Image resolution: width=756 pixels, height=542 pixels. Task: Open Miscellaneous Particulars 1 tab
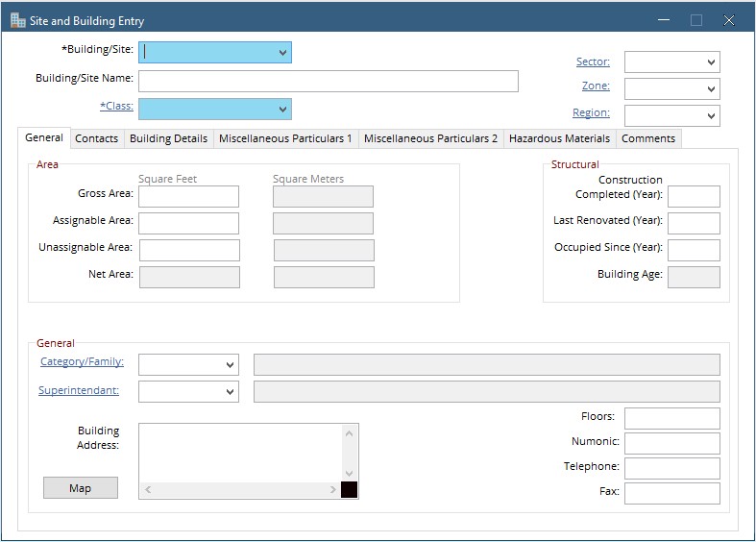[285, 138]
